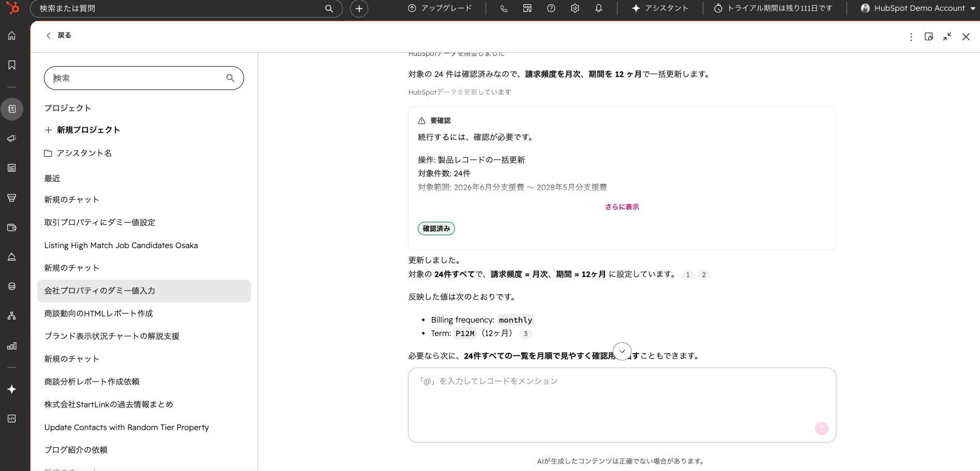The height and width of the screenshot is (471, 980).
Task: Click the 確認済み confirmed badge
Action: (436, 229)
